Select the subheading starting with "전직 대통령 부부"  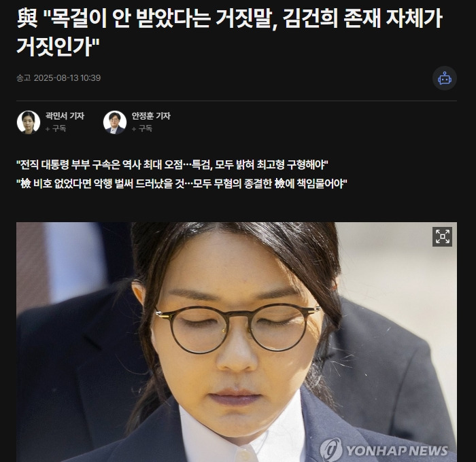point(172,165)
